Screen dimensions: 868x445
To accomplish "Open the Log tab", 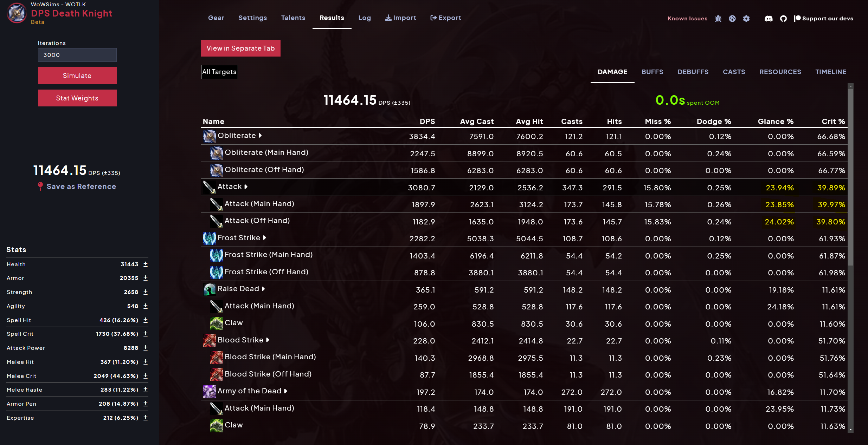I will point(364,18).
